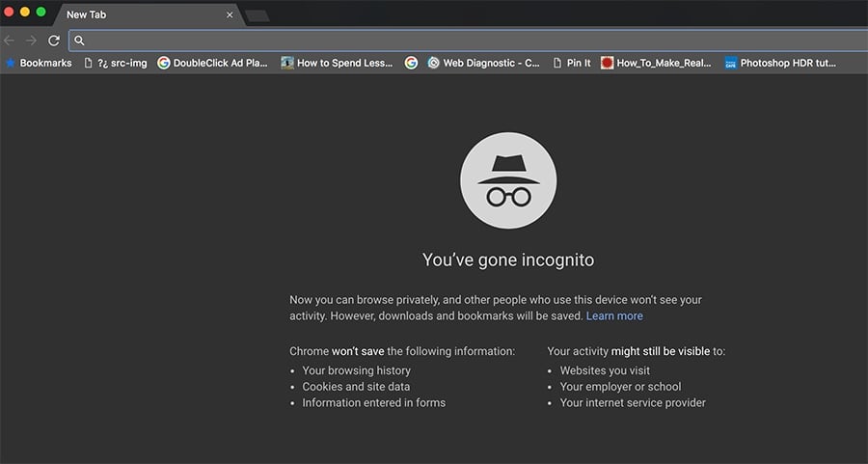Click the standalone Google G bookmark icon
The image size is (868, 464).
[x=411, y=63]
